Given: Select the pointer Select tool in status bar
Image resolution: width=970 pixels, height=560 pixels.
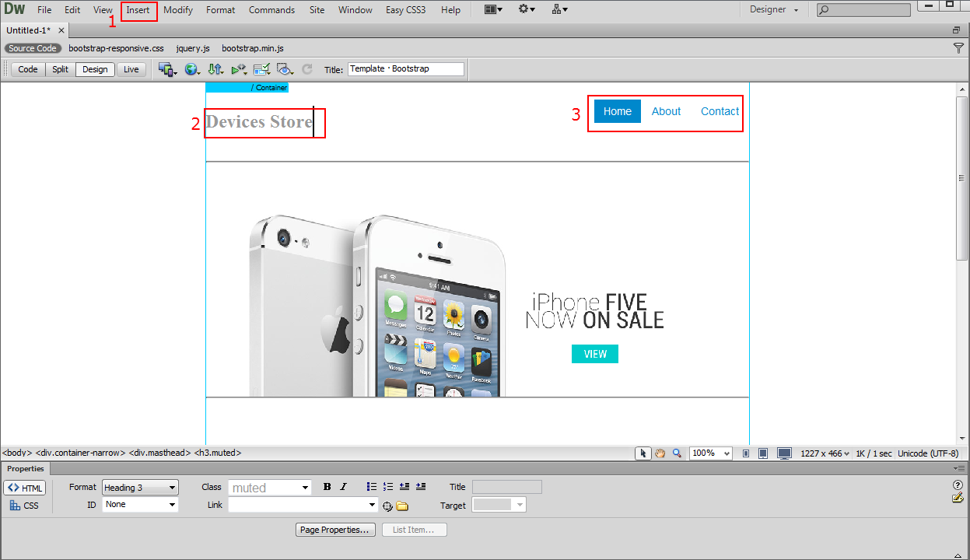Looking at the screenshot, I should tap(643, 453).
